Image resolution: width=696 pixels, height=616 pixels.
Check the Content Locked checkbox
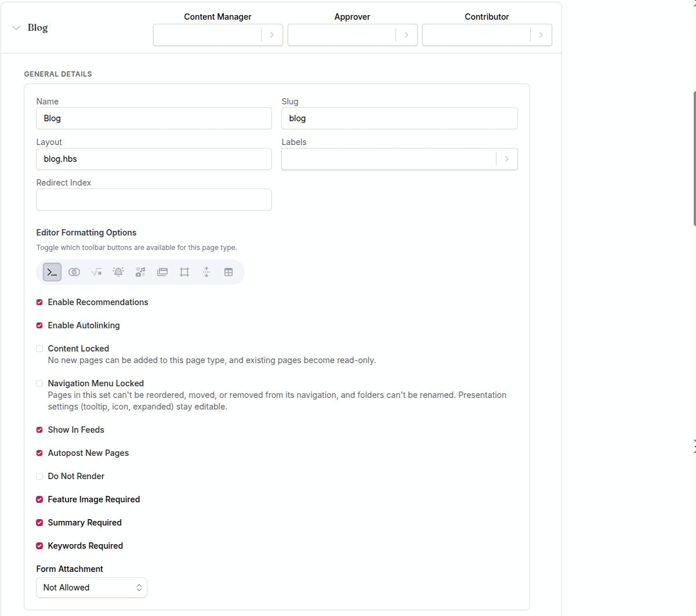(39, 349)
